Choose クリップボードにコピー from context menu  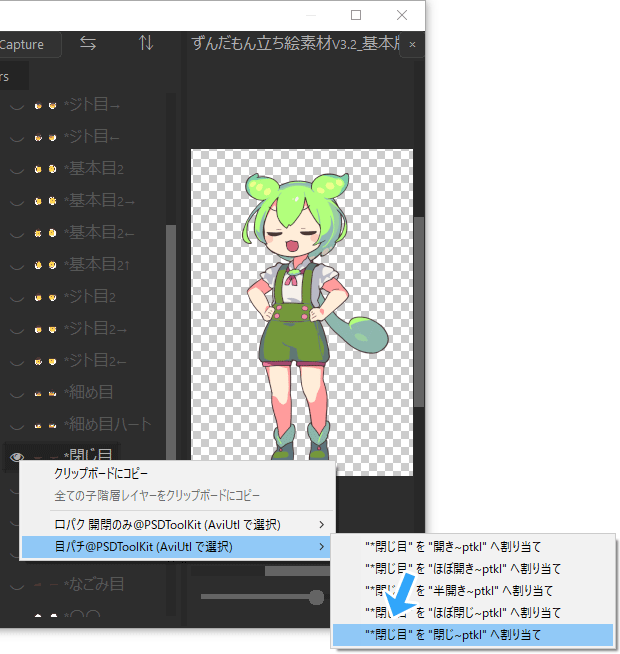177,474
